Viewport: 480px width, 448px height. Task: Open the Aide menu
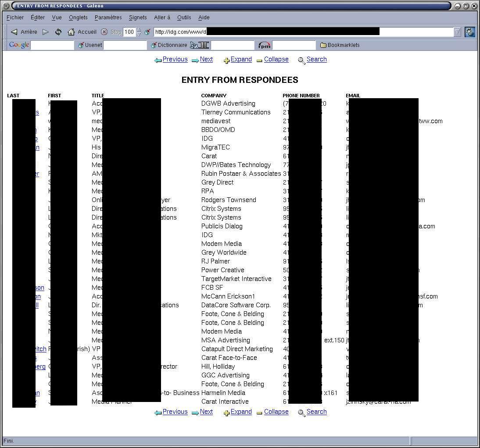tap(204, 18)
